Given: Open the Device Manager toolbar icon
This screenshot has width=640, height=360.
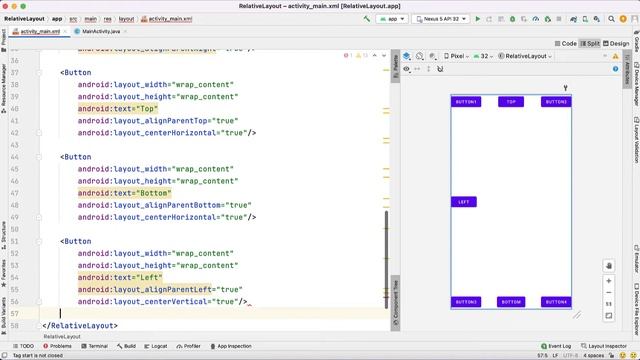Looking at the screenshot, I should click(x=585, y=19).
